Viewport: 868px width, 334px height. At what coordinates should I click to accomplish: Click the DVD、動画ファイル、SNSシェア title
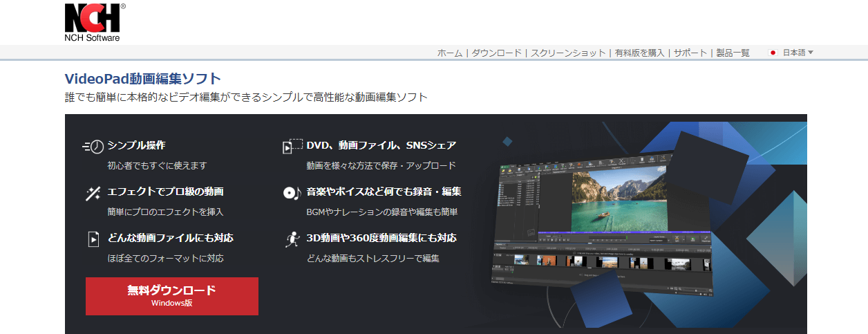pos(381,145)
